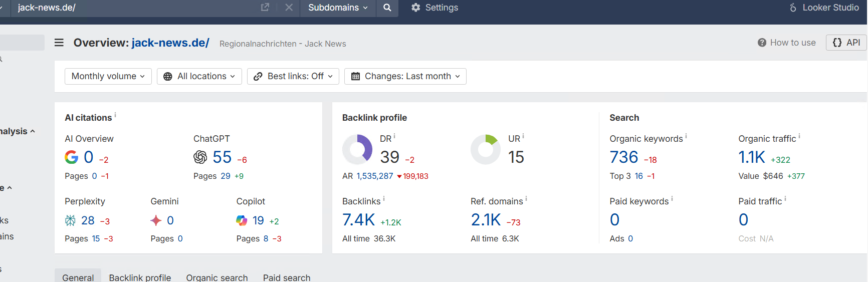Click the search magnifier icon
Image resolution: width=868 pixels, height=282 pixels.
[387, 8]
